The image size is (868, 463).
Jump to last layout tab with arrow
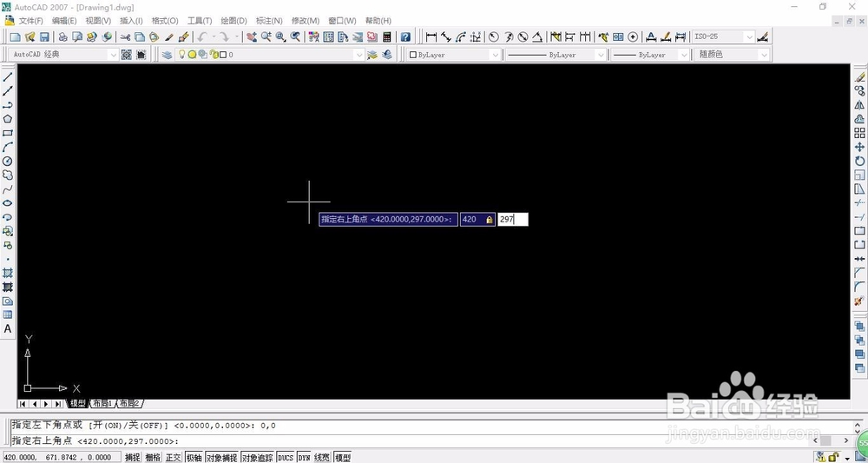click(x=58, y=404)
